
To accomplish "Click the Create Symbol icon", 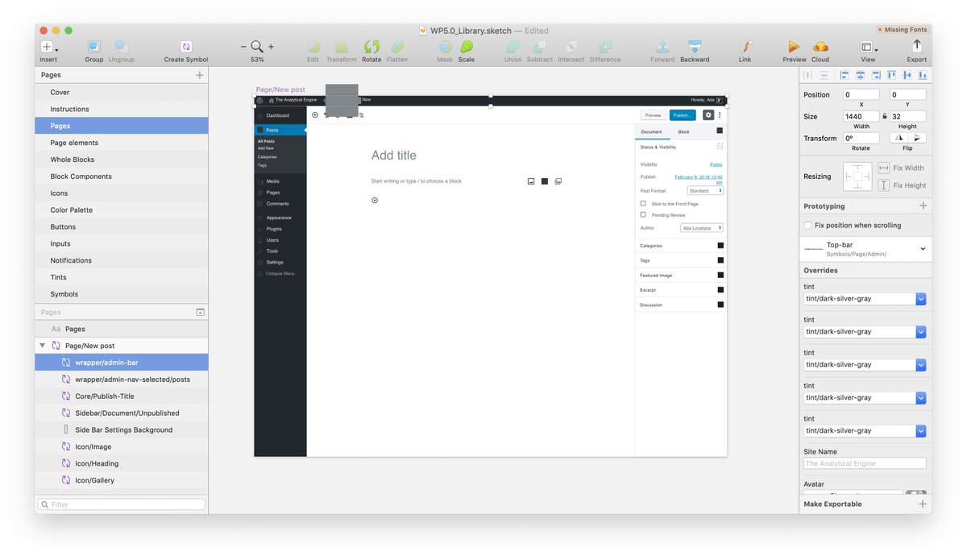I will (185, 48).
